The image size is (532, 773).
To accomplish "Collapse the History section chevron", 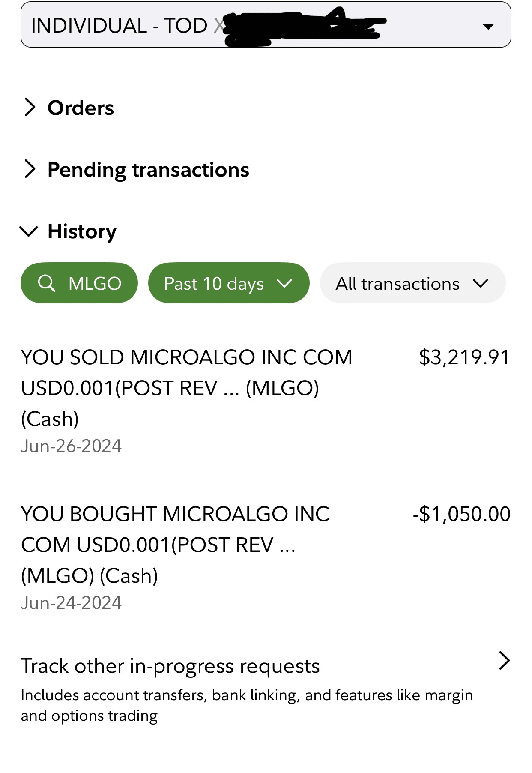I will coord(29,231).
